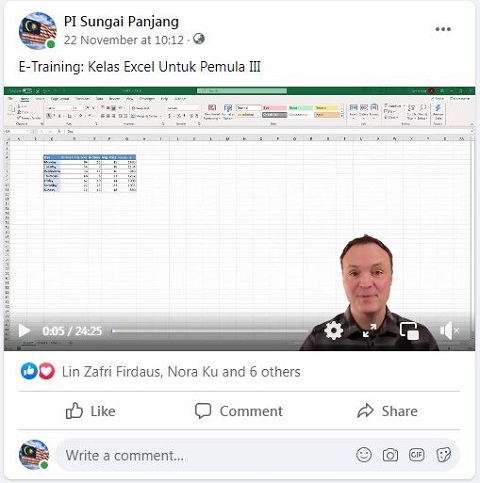
Task: Open the post options three-dot menu
Action: tap(443, 29)
